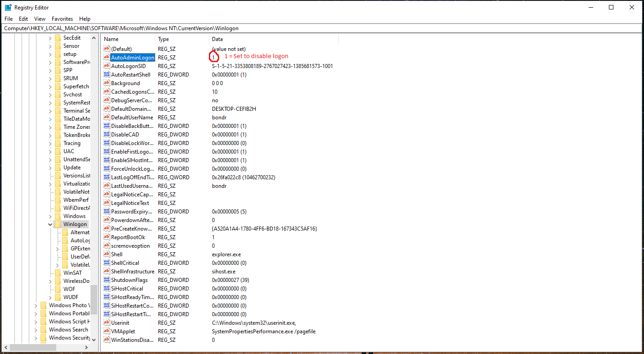Open the Favorites menu
Screen dimensions: 644x354
pyautogui.click(x=62, y=18)
